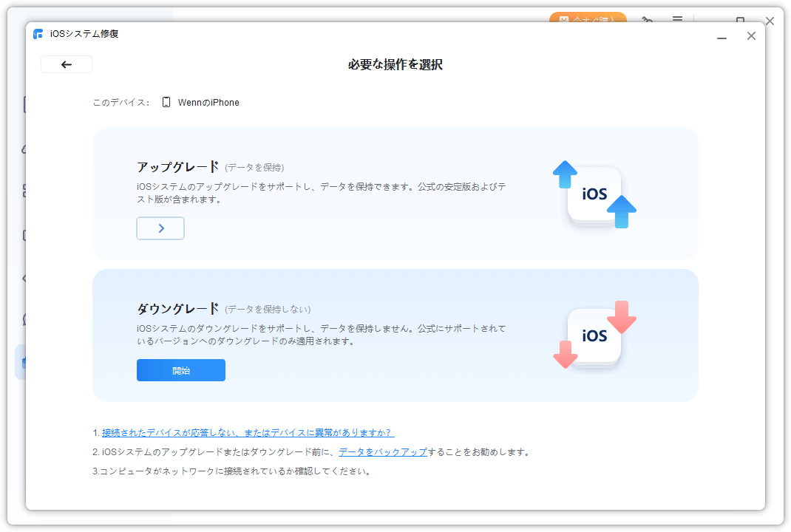Viewport: 791px width, 532px height.
Task: Click the iPhone device icon
Action: click(166, 103)
